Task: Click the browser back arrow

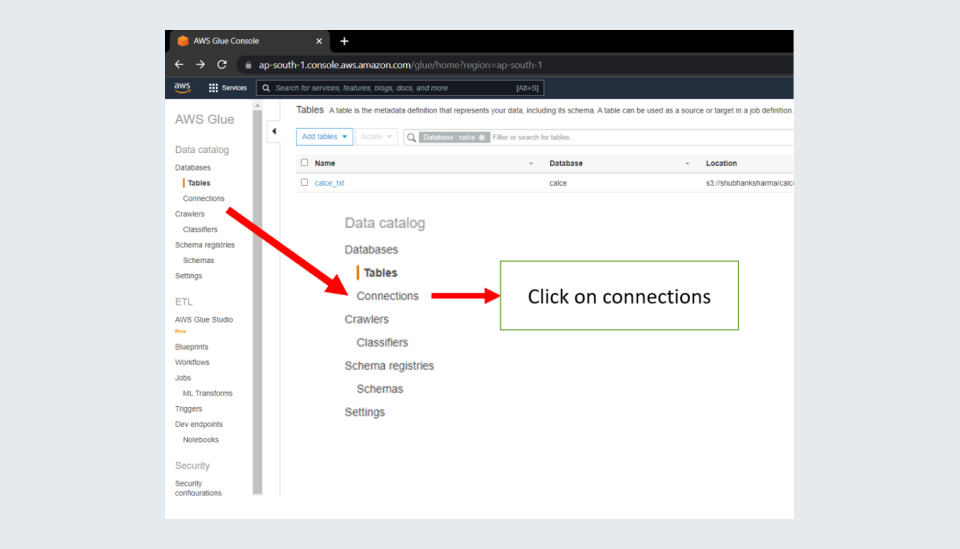Action: [179, 64]
